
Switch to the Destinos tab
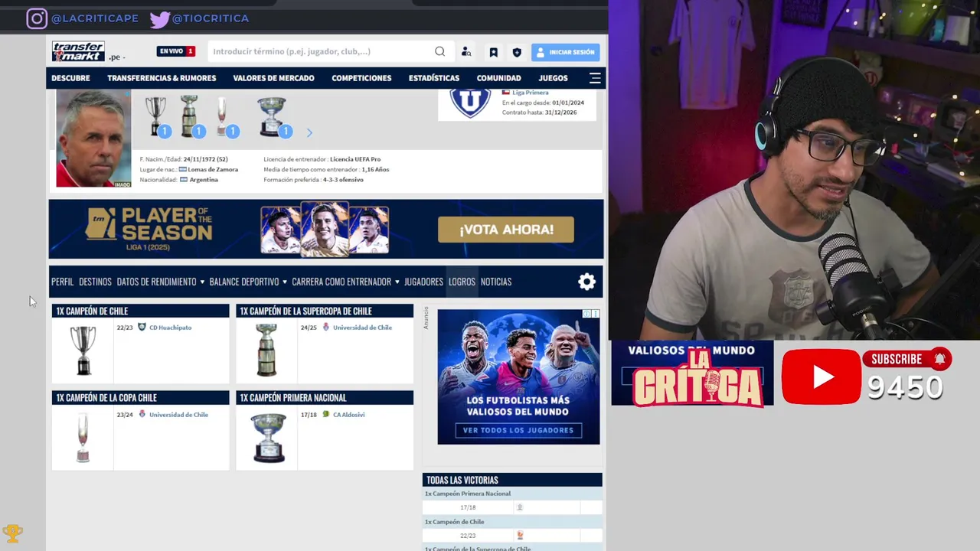95,282
